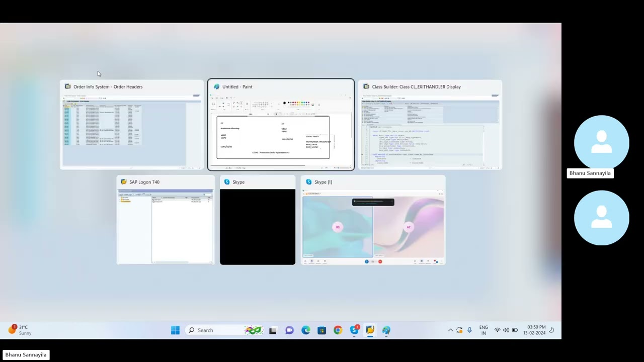Check battery status in system tray

point(515,330)
